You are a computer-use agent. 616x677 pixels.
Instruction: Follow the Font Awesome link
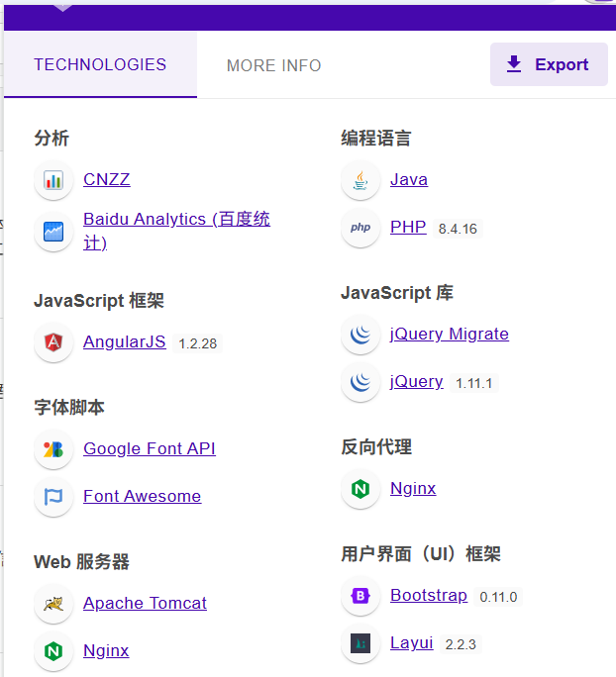[x=143, y=496]
